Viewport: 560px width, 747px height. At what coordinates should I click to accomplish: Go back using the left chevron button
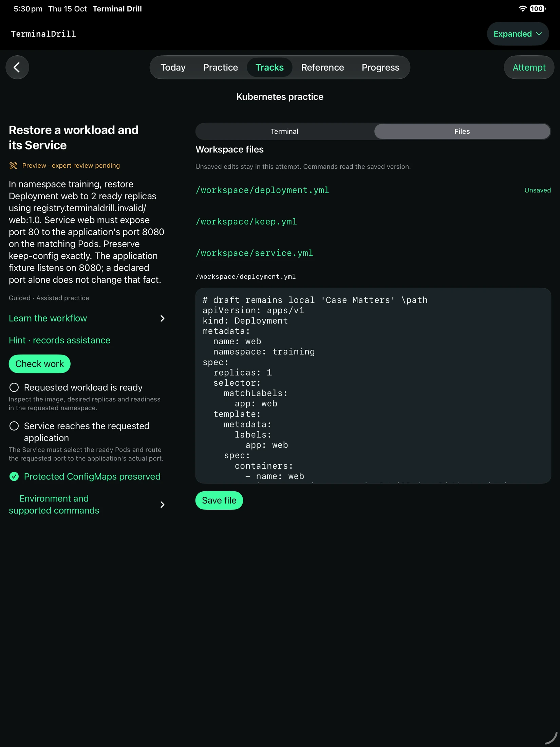[x=17, y=67]
